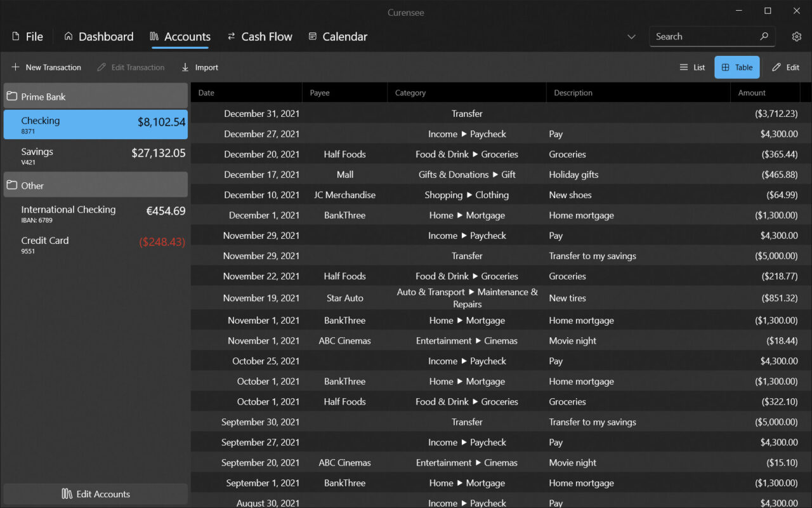Click the Auto & Transport Maintenance & Repairs category
The height and width of the screenshot is (508, 812).
click(x=467, y=298)
